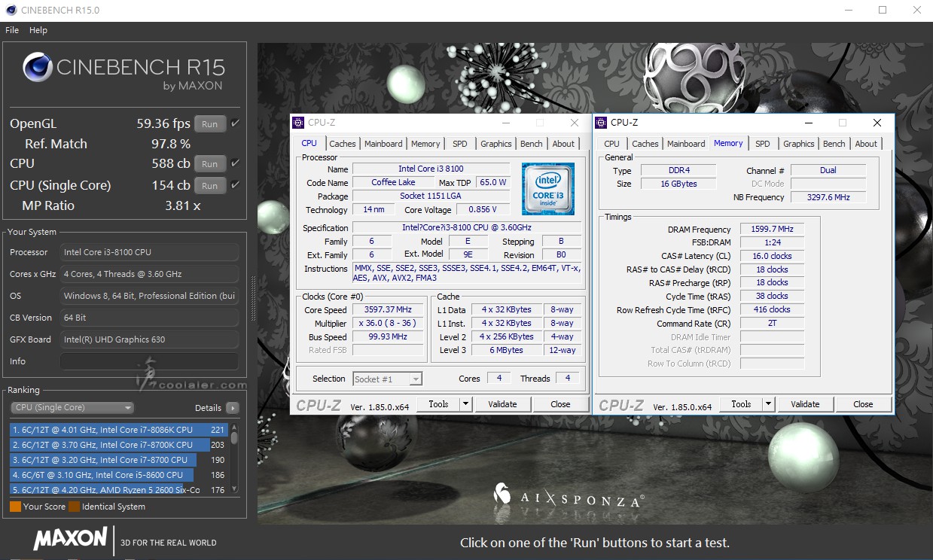This screenshot has height=560, width=933.
Task: Run the multi-core CPU benchmark
Action: coord(210,164)
